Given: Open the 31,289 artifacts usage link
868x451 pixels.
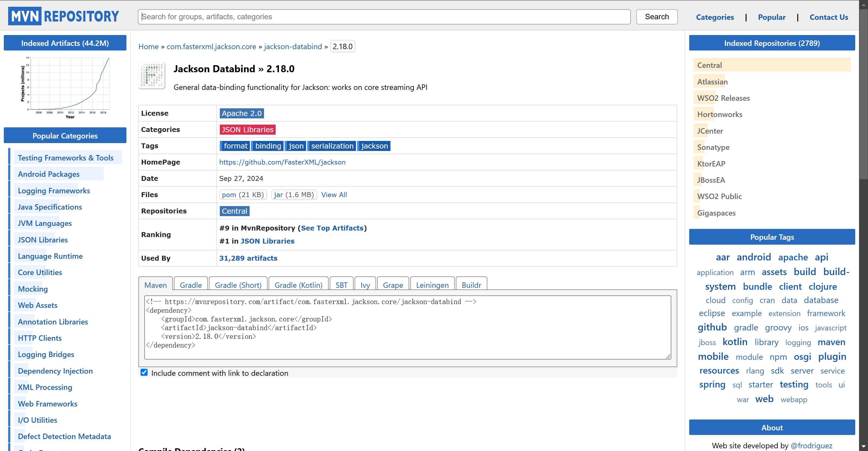Looking at the screenshot, I should 248,258.
